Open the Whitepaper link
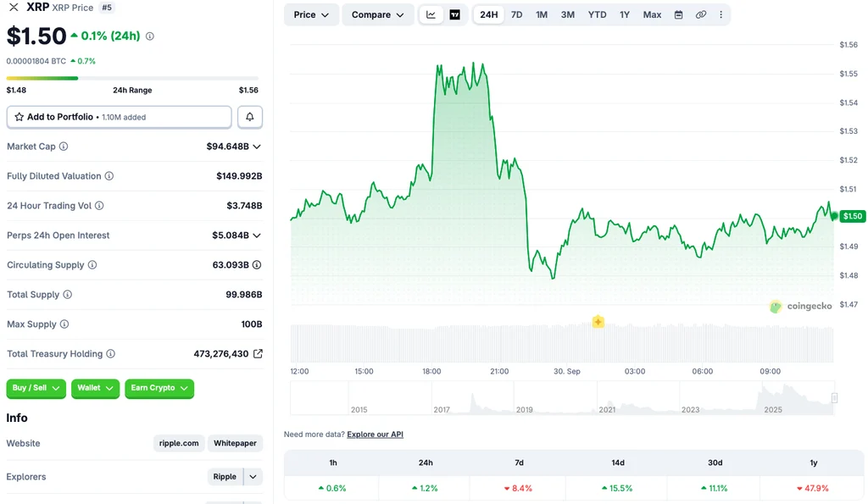This screenshot has height=504, width=868. coord(236,443)
